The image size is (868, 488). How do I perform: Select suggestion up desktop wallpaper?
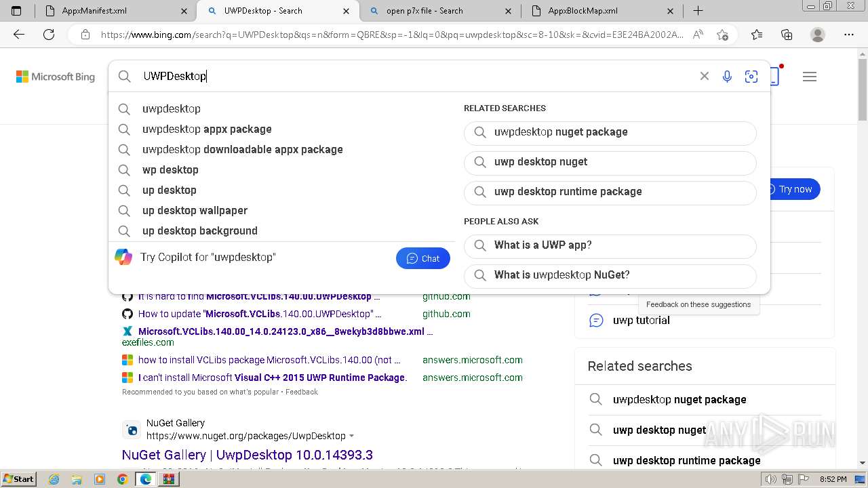[281, 210]
